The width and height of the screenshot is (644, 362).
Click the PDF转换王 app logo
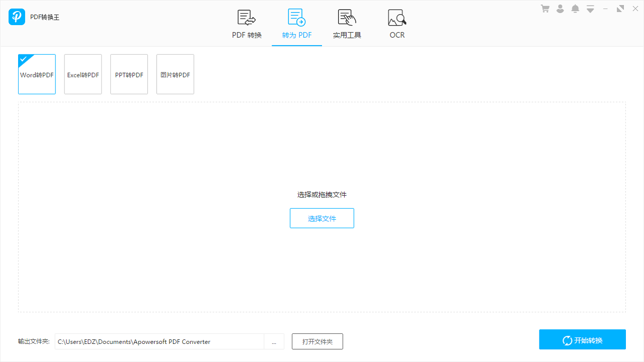[17, 17]
